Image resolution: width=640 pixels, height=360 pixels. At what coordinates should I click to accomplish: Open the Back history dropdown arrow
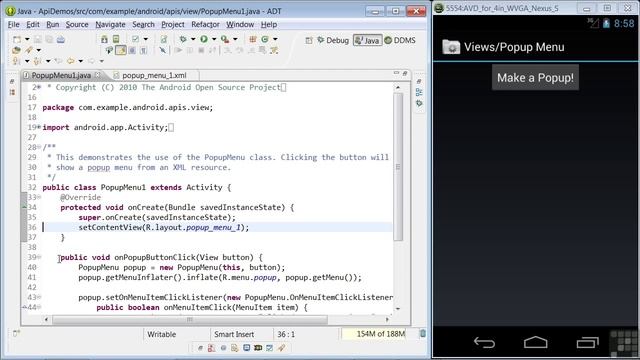(81, 61)
